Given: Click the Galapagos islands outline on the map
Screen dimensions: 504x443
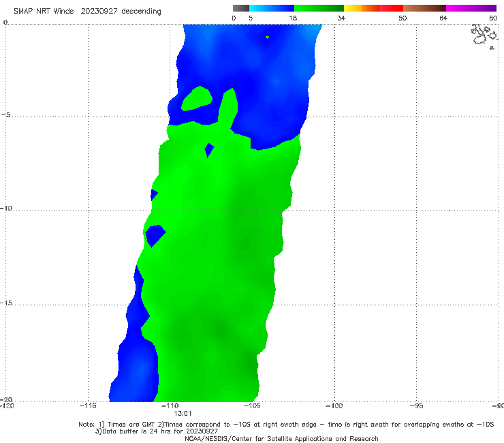Looking at the screenshot, I should coord(485,36).
